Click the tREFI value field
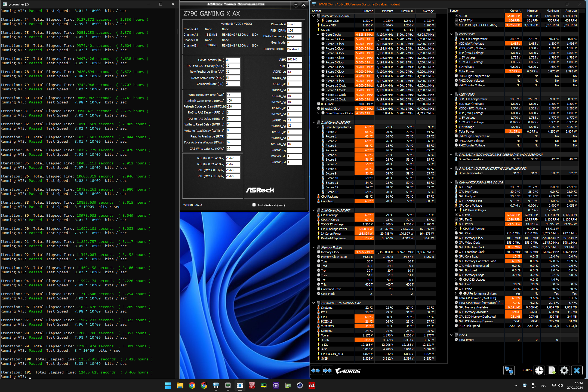This screenshot has height=392, width=588. 294,60
